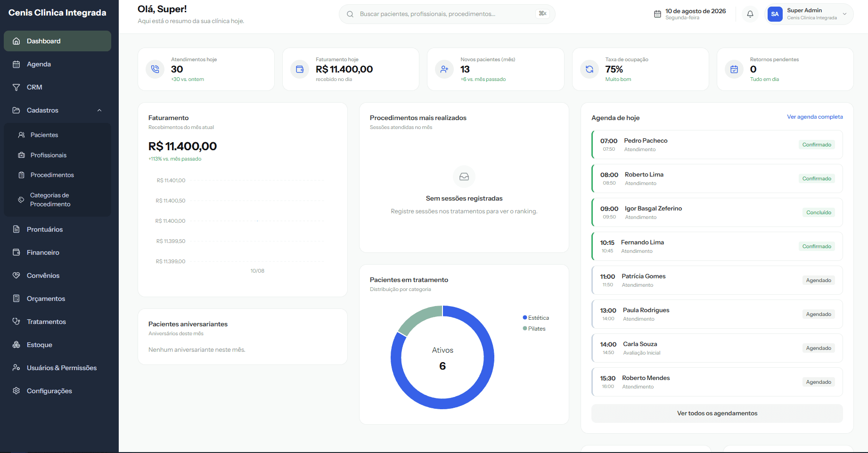
Task: Click Ver agenda completa link
Action: (815, 117)
